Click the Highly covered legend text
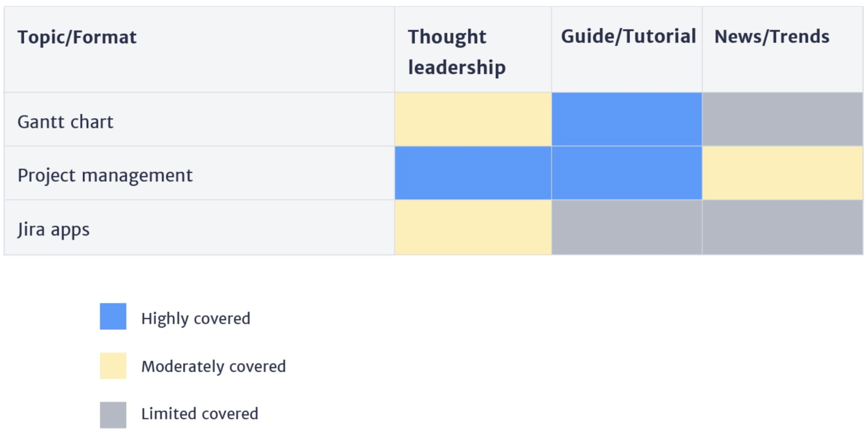868x433 pixels. pos(195,318)
